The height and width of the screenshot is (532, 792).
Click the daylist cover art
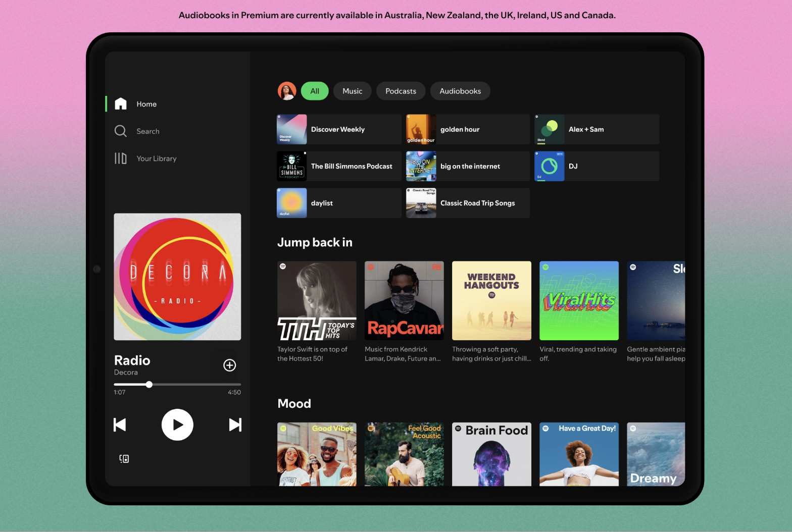coord(291,203)
